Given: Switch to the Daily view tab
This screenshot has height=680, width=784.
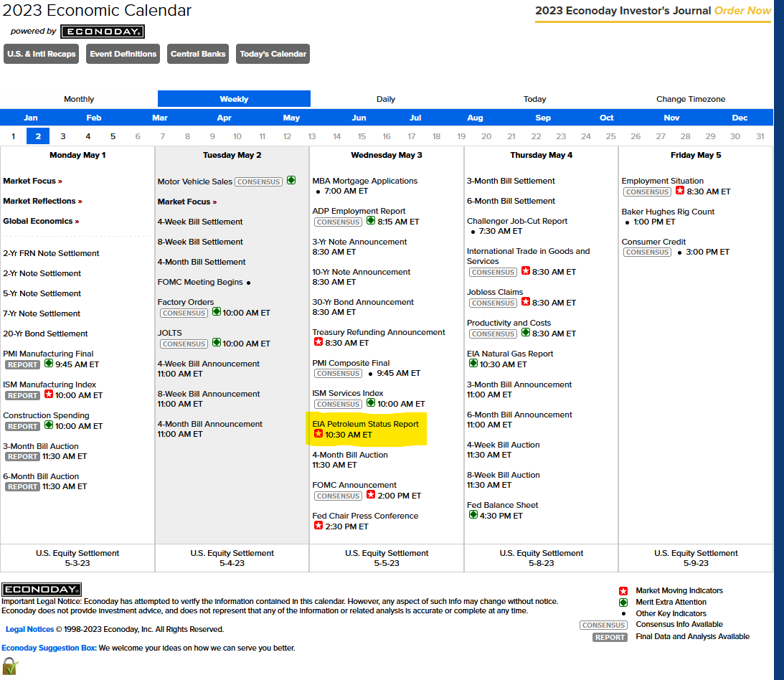Looking at the screenshot, I should [385, 99].
